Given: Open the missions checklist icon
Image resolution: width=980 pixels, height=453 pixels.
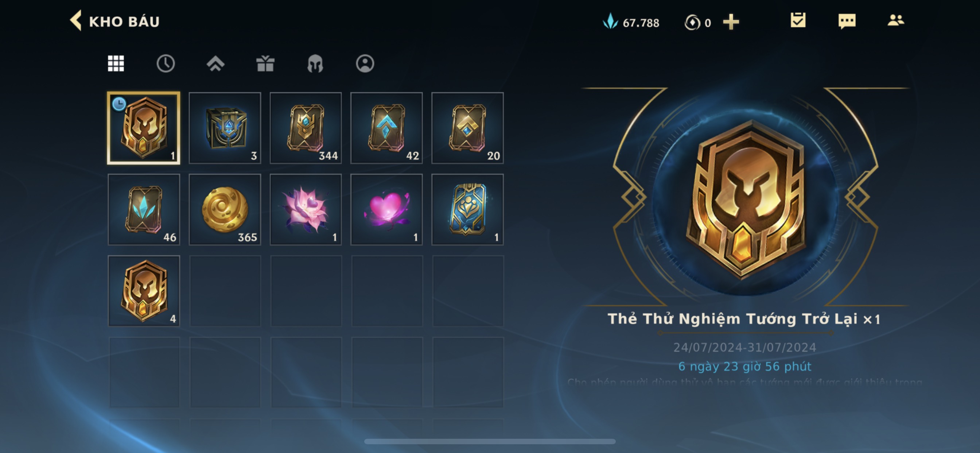Looking at the screenshot, I should click(798, 20).
